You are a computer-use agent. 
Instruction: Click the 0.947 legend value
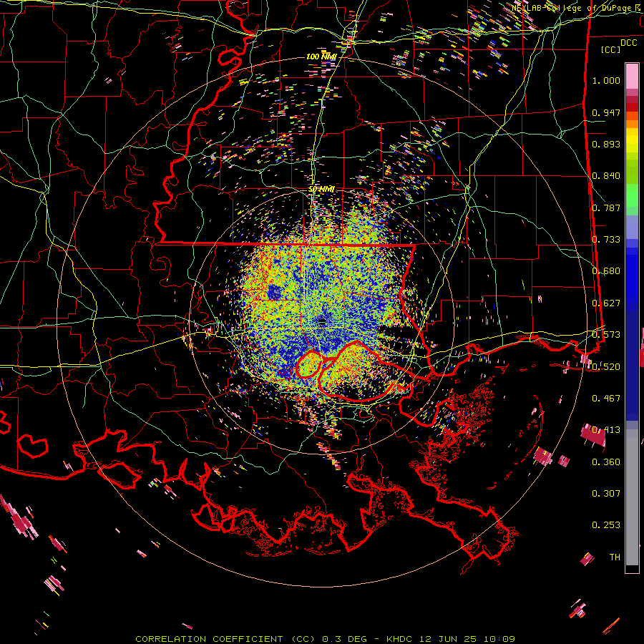(x=606, y=112)
